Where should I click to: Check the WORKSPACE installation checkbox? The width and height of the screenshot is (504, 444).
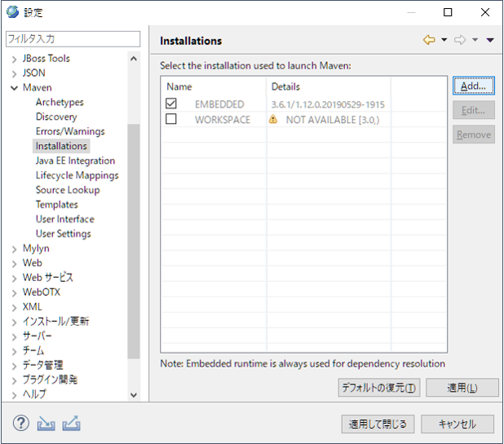tap(171, 119)
